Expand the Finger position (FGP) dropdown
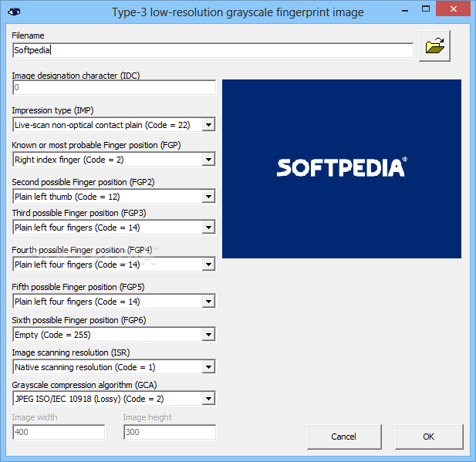This screenshot has width=476, height=462. [x=208, y=160]
